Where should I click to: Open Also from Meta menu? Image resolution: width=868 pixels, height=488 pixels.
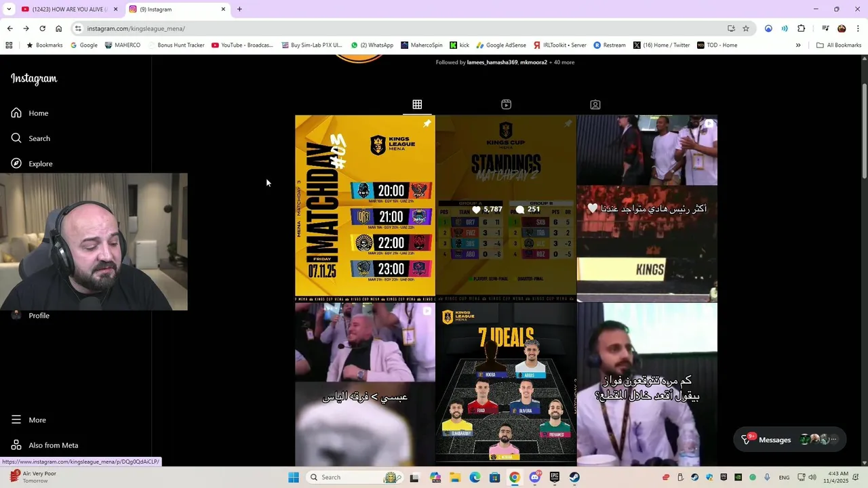click(45, 445)
